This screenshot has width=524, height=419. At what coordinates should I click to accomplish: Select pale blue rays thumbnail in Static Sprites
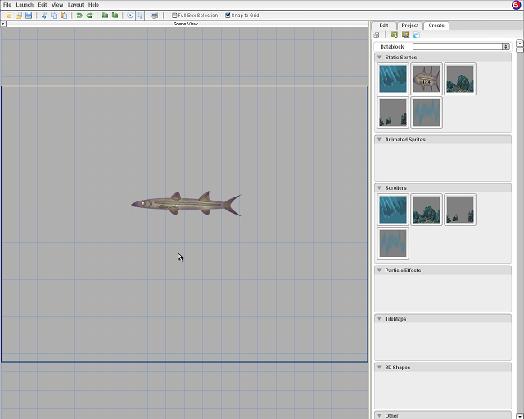point(426,112)
